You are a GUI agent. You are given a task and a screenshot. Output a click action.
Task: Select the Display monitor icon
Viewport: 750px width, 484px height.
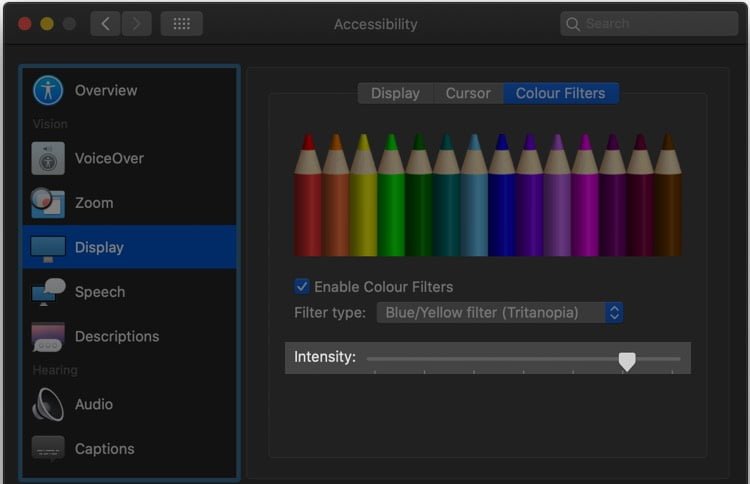tap(48, 249)
